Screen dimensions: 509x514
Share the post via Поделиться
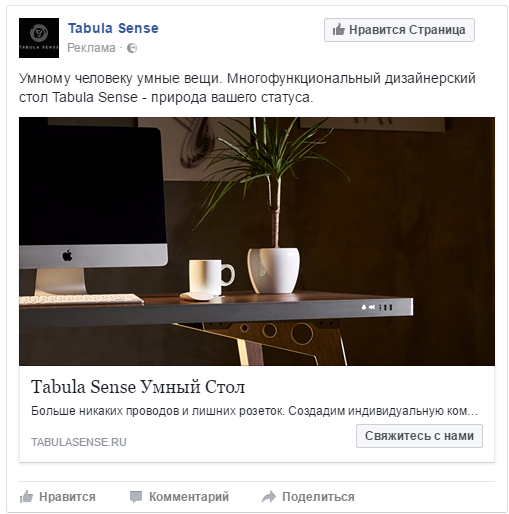[x=308, y=497]
